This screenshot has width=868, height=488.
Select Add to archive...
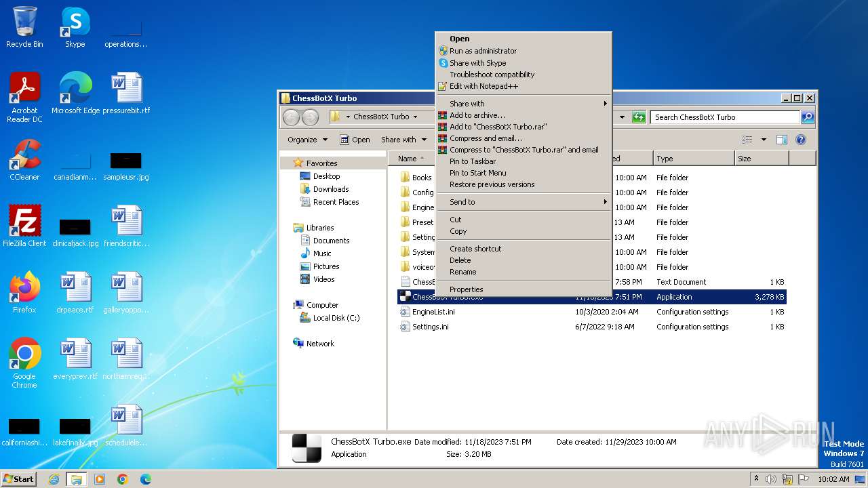pyautogui.click(x=524, y=115)
